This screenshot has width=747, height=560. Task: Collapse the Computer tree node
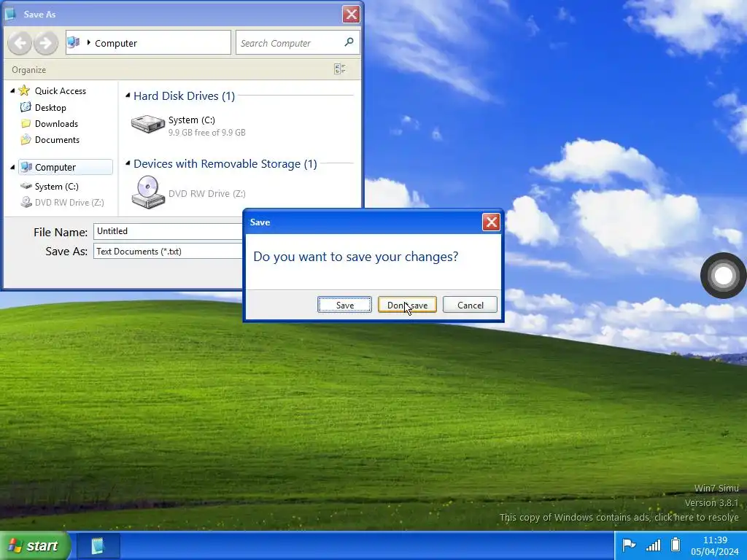coord(13,167)
